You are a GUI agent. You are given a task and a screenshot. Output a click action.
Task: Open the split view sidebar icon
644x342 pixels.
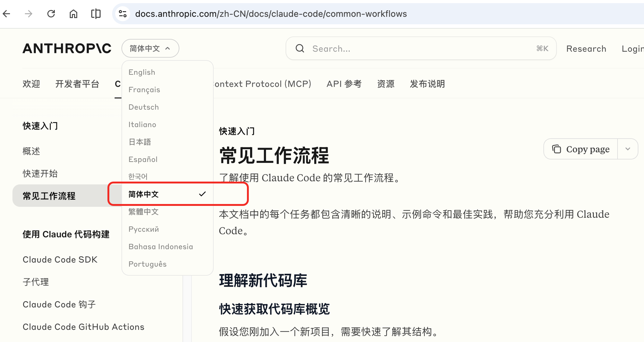click(x=96, y=14)
